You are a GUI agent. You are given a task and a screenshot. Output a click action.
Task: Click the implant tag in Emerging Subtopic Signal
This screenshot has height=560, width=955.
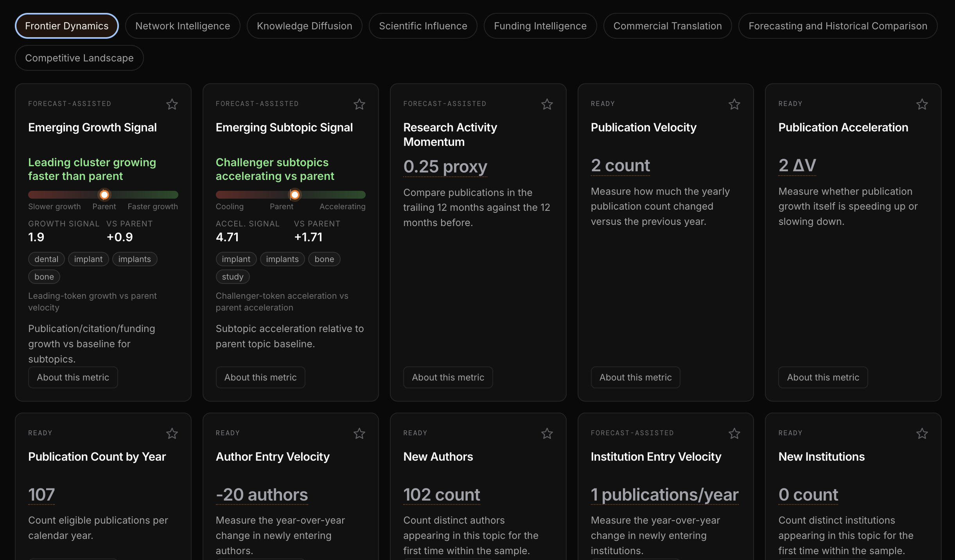coord(236,259)
